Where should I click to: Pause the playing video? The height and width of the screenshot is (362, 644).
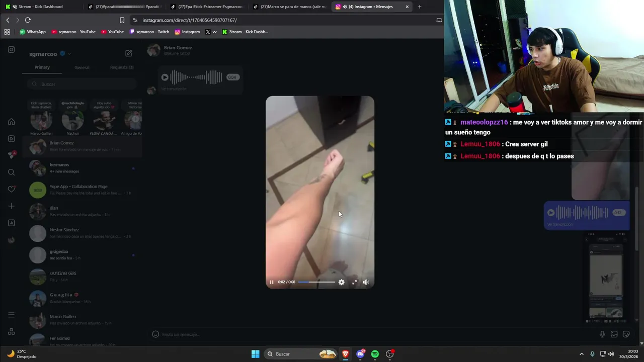click(x=272, y=282)
